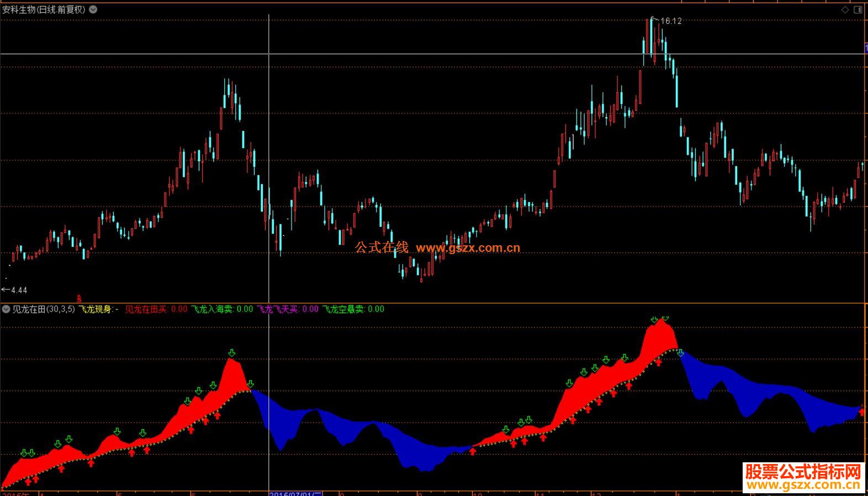
Task: Click the highlighted 2015/07/01 date on the time axis
Action: pos(295,493)
